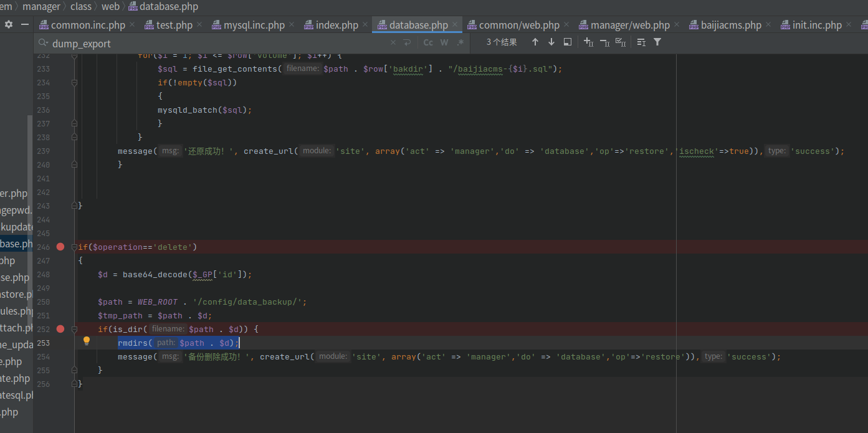
Task: Click fold end marker at line 243
Action: pyautogui.click(x=74, y=206)
